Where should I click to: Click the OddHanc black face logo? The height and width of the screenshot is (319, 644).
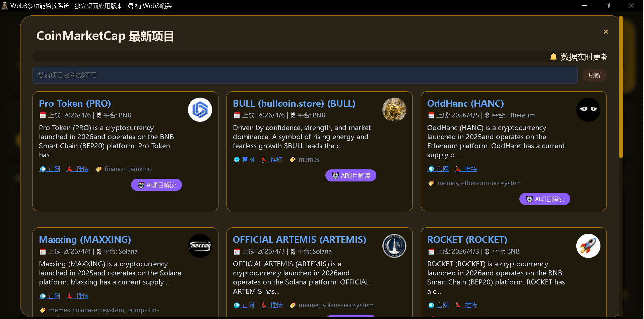pyautogui.click(x=588, y=110)
